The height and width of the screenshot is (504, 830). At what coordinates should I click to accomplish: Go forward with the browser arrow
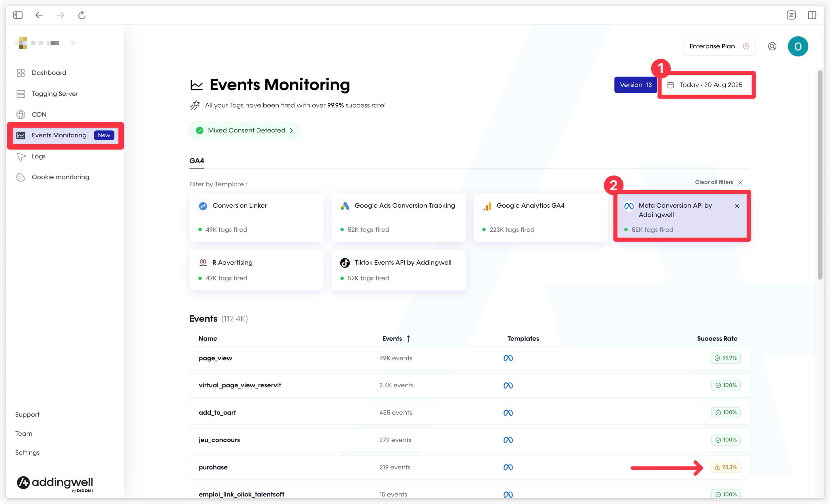(60, 15)
